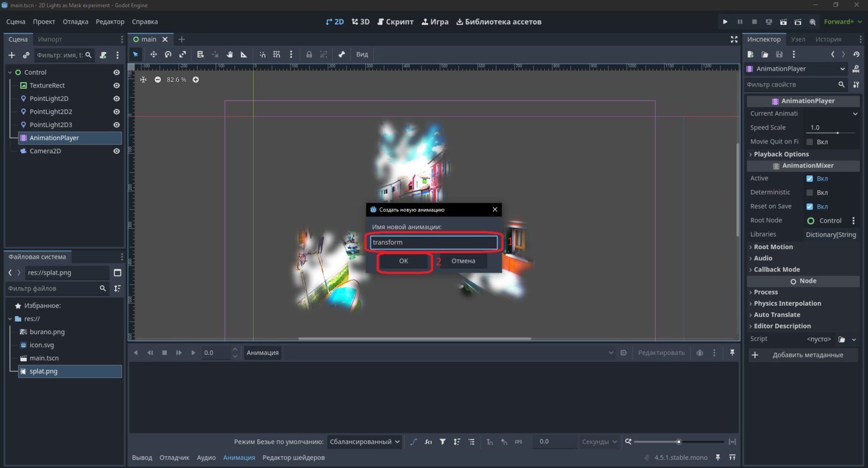Switch to the Узел tab
The image size is (868, 468).
click(798, 39)
